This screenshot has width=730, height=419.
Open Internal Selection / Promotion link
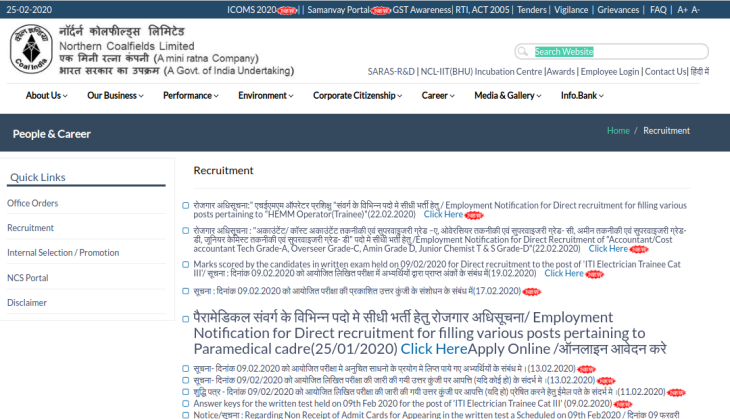63,252
